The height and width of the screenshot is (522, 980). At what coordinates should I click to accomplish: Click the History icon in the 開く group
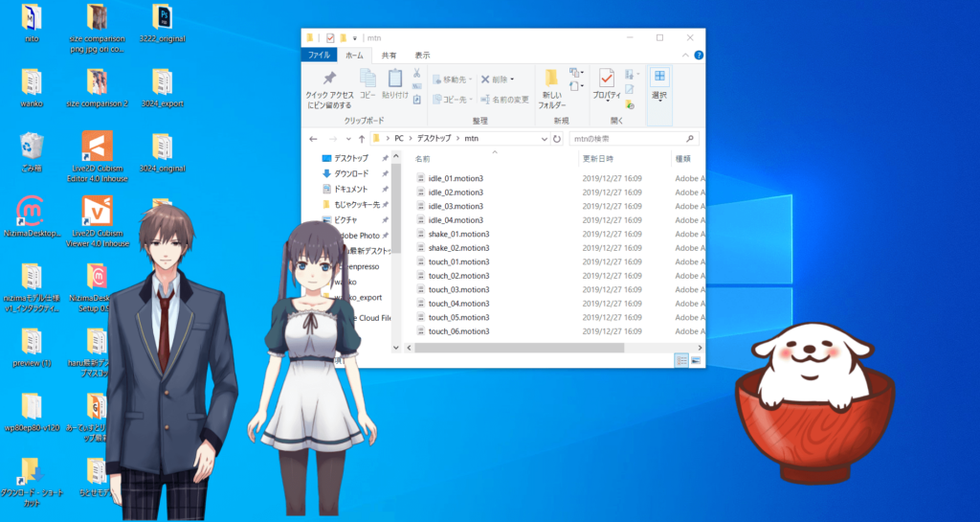tap(630, 105)
